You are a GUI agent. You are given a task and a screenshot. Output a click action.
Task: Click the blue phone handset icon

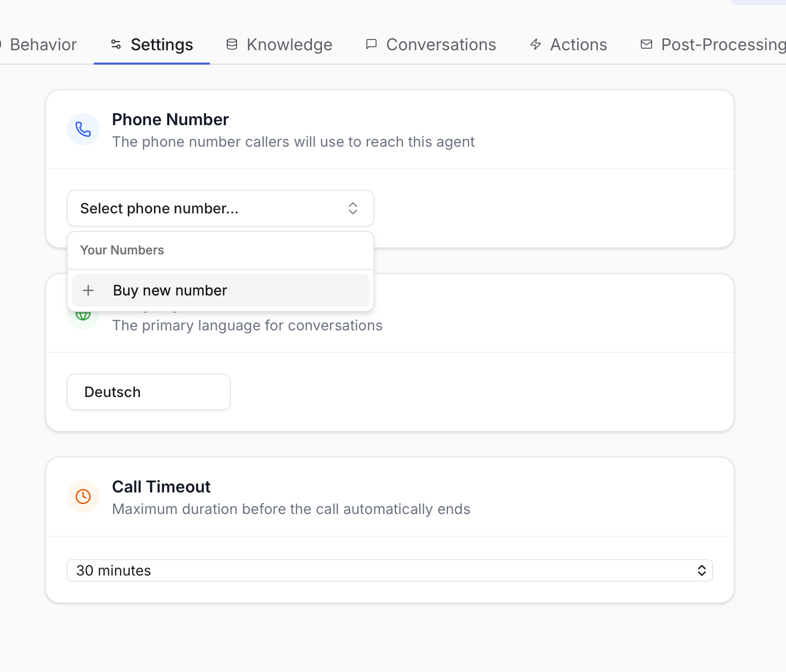point(83,129)
